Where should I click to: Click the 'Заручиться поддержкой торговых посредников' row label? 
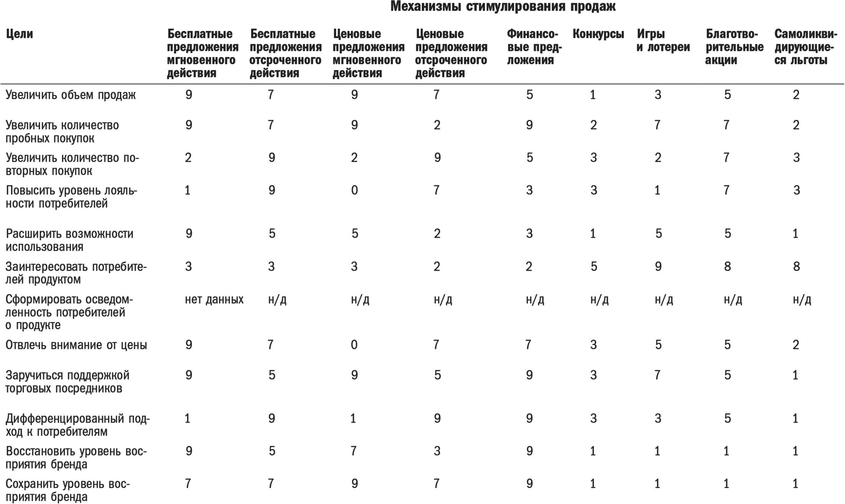[x=68, y=382]
